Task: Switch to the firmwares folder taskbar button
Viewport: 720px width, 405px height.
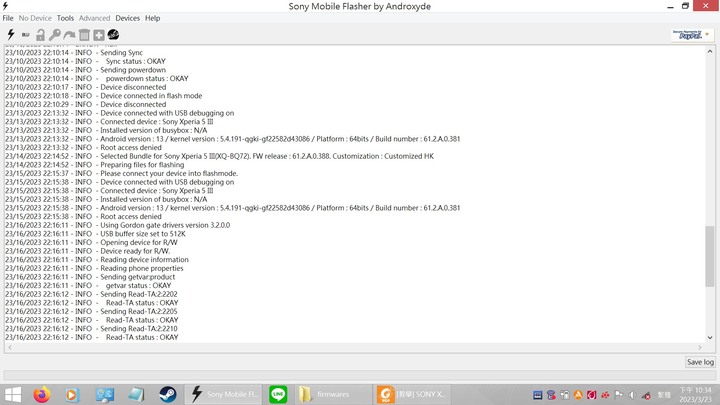Action: (x=333, y=394)
